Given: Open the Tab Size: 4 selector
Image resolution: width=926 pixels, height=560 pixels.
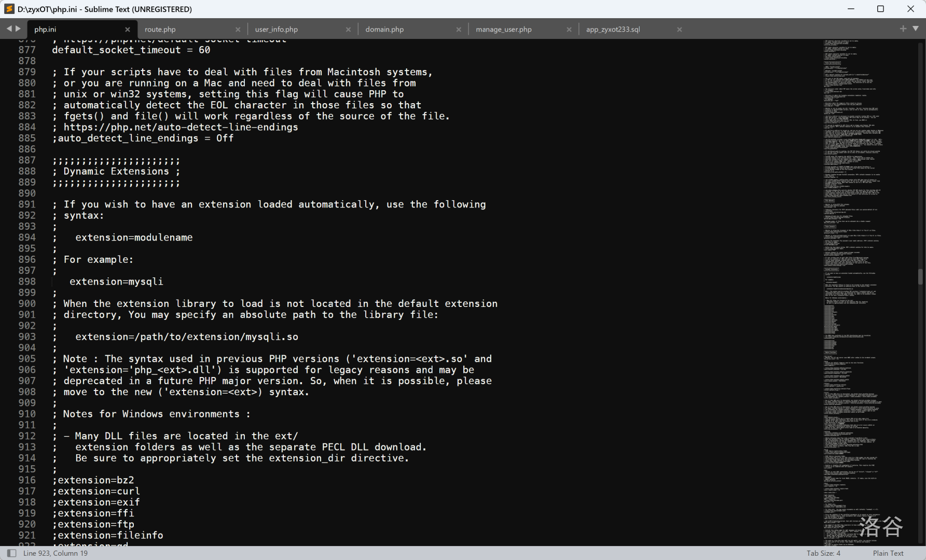Looking at the screenshot, I should (823, 553).
